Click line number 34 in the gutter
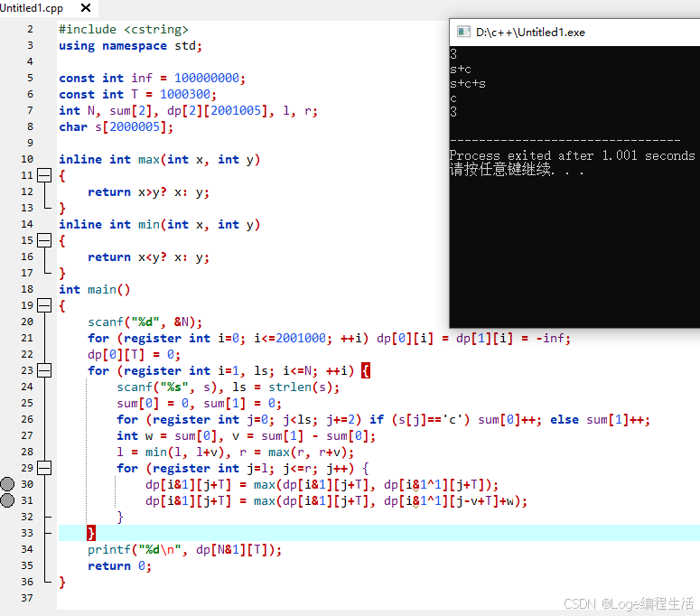Screen dimensions: 700x616 click(x=26, y=549)
